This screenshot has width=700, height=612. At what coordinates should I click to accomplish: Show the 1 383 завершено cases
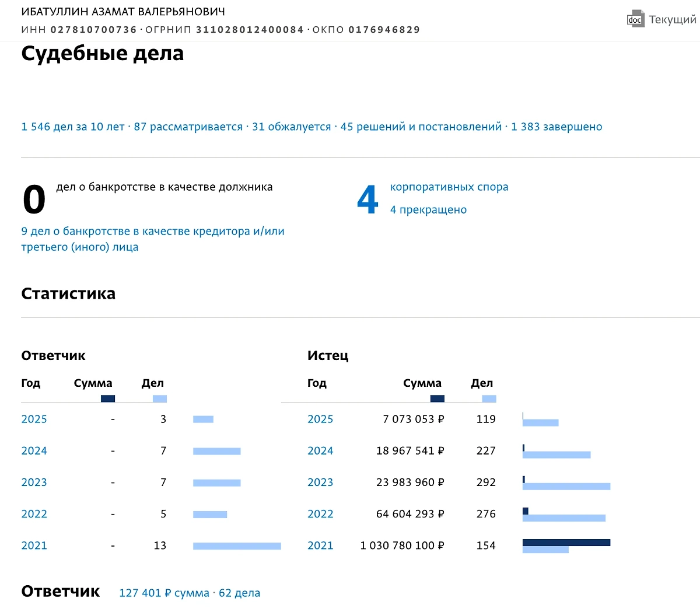click(556, 127)
